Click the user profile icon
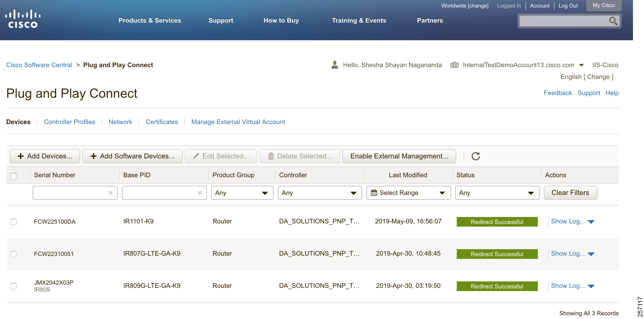The height and width of the screenshot is (319, 644). (335, 65)
